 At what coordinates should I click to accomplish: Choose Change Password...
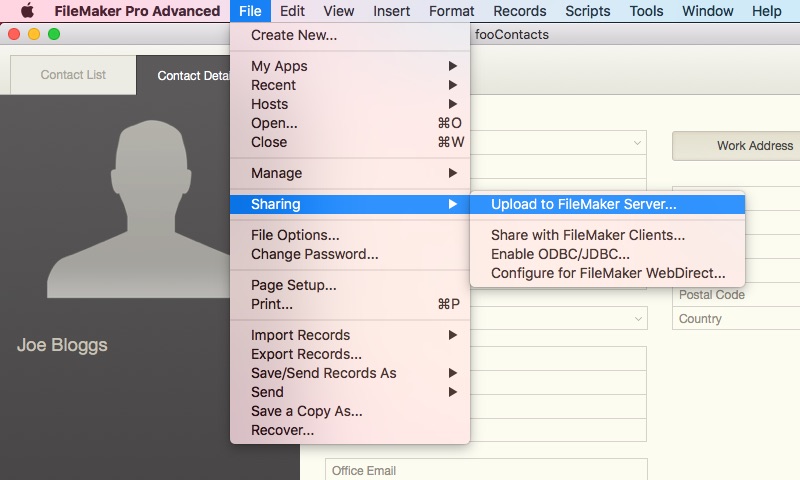click(x=350, y=254)
